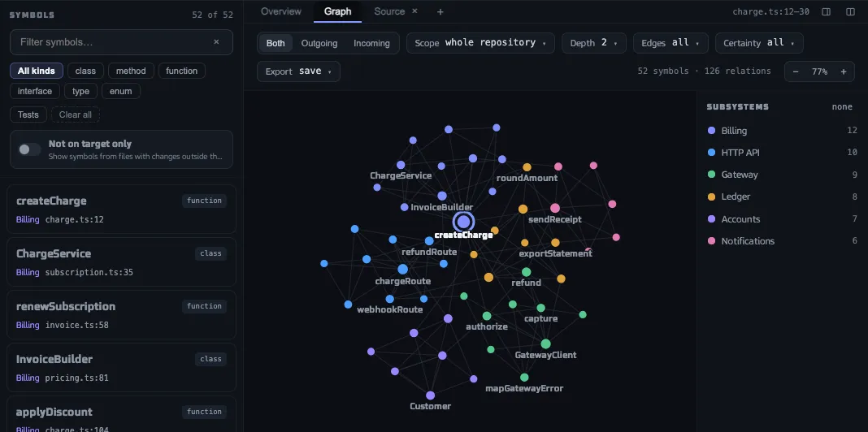Click the webhookRoute graph node
The width and height of the screenshot is (868, 432).
click(390, 299)
